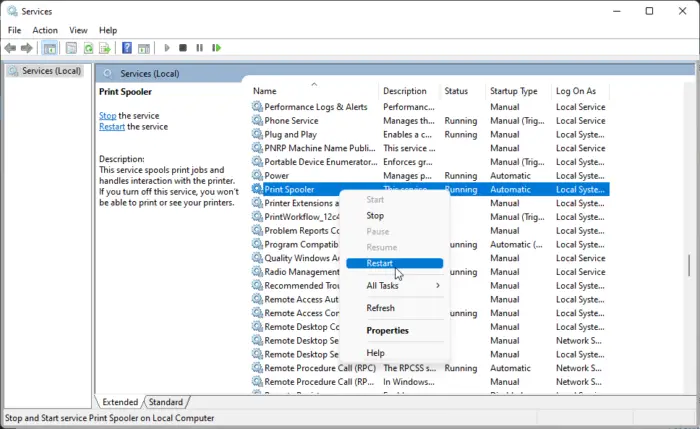Sort services by the Name column header
Image resolution: width=700 pixels, height=429 pixels.
click(265, 91)
